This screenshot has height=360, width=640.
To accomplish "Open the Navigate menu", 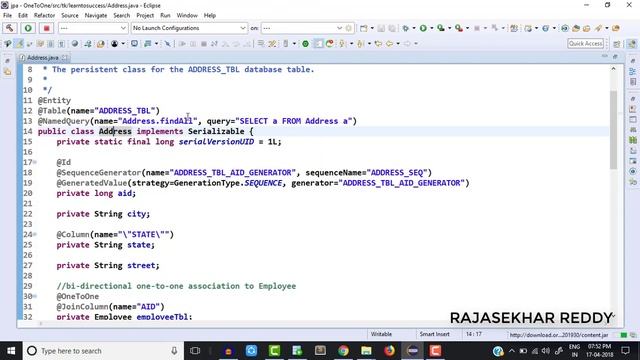I will (x=96, y=15).
